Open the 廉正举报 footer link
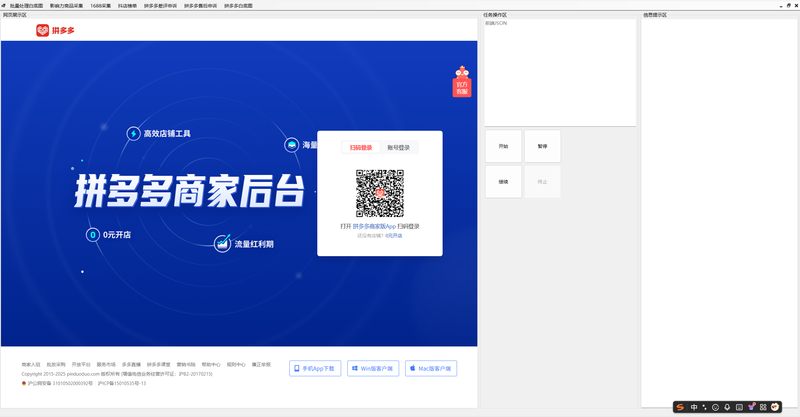 click(261, 364)
